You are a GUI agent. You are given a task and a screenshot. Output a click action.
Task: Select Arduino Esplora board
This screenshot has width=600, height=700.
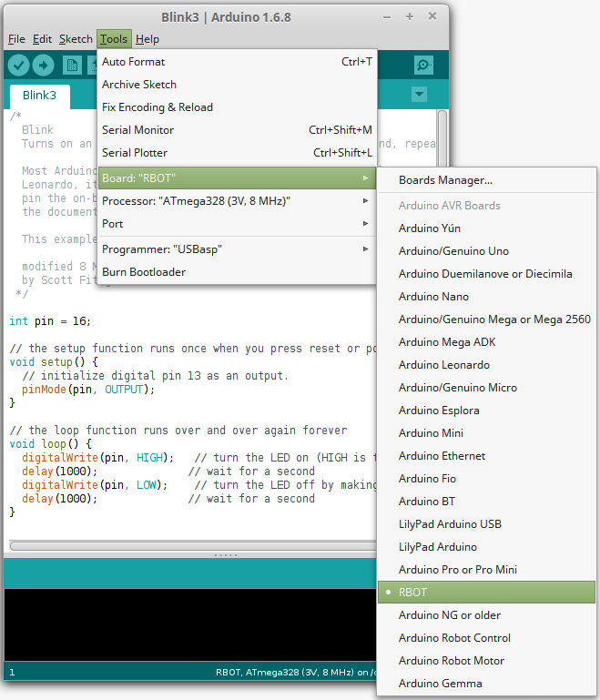(x=486, y=411)
